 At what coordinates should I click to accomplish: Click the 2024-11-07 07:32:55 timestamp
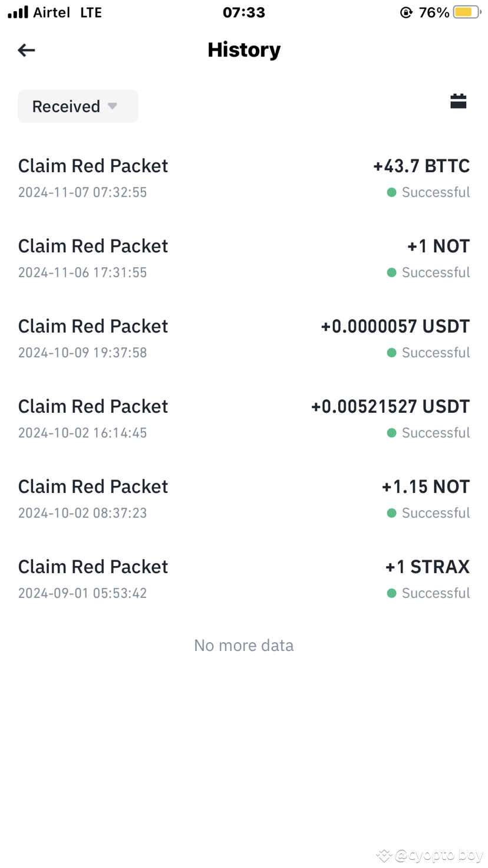[83, 192]
